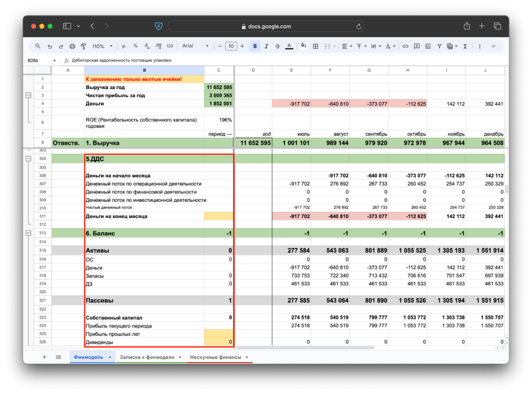Switch to Нескучные финансы sheet tab
This screenshot has width=532, height=394.
pos(216,357)
